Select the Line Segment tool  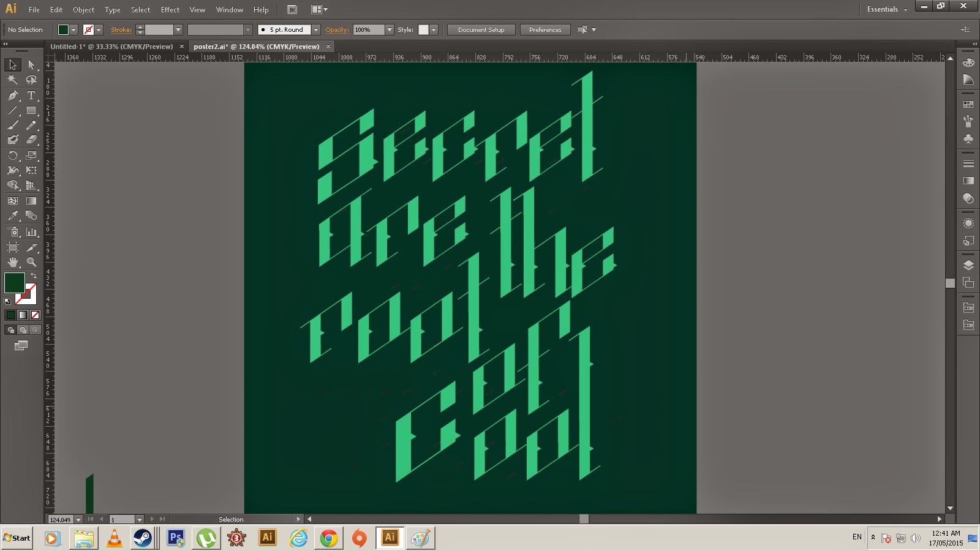[12, 111]
